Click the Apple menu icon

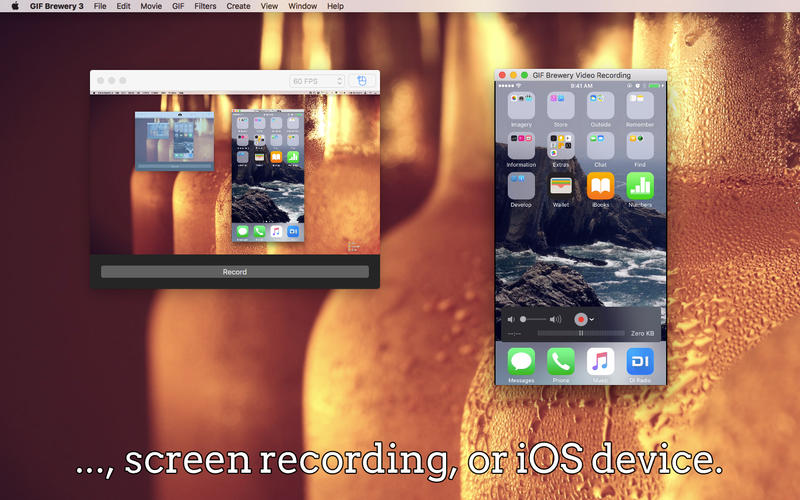pyautogui.click(x=14, y=6)
